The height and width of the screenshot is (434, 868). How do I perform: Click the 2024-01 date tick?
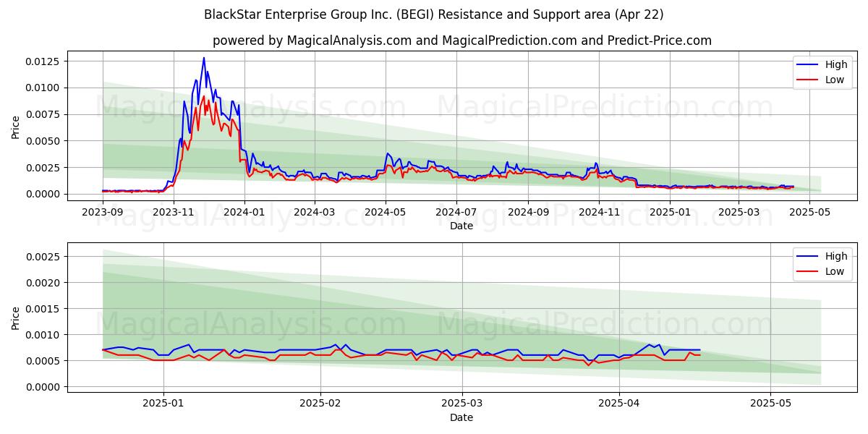[244, 212]
